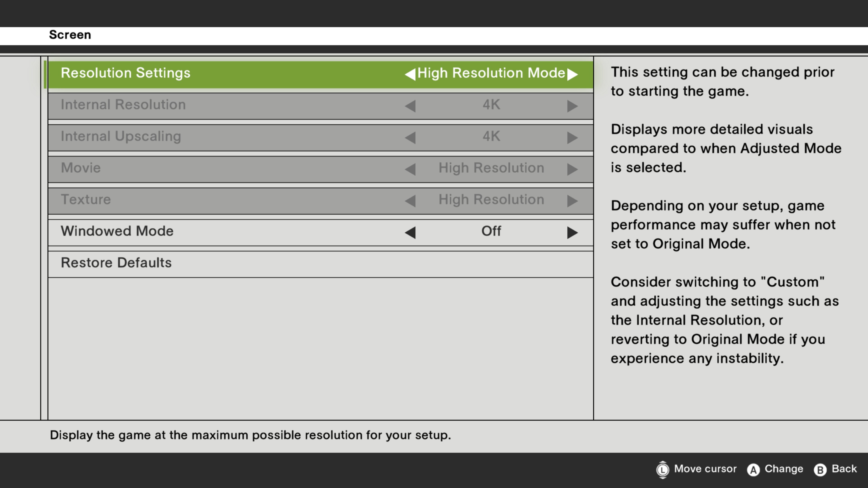Click the B button Back icon
Screen dimensions: 868x488
[820, 470]
